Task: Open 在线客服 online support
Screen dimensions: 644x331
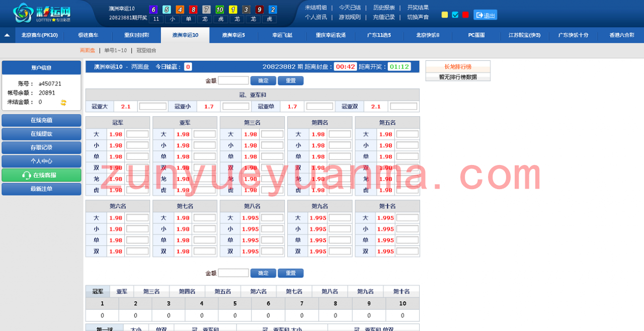Action: (41, 175)
